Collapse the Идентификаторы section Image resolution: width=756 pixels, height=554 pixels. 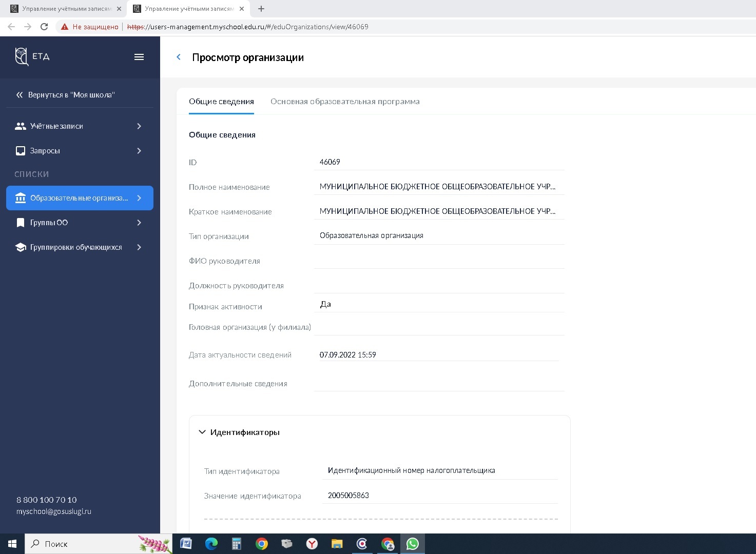click(202, 432)
